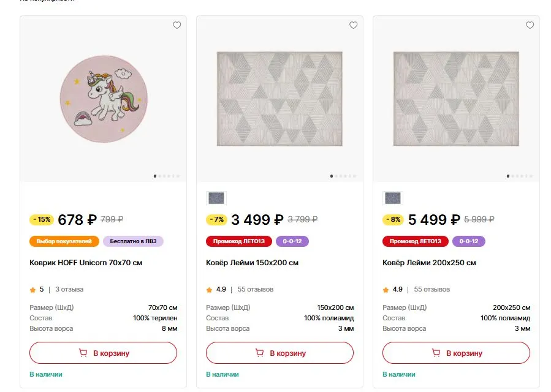Screen dimensions: 551x392
Task: Open 55 отзывов for Лейми 150x200
Action: (256, 290)
